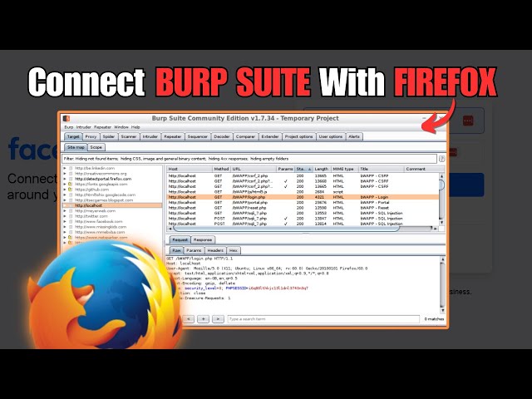Click the PHPSESSID cookie value in request
Viewport: 532px width, 399px height.
coord(278,288)
